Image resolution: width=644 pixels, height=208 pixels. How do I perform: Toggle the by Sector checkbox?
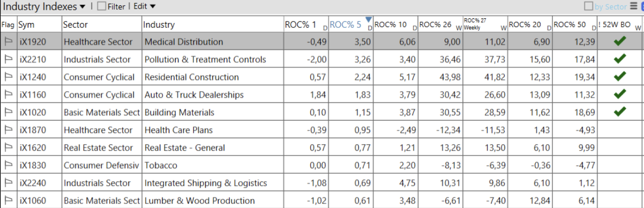[x=589, y=6]
